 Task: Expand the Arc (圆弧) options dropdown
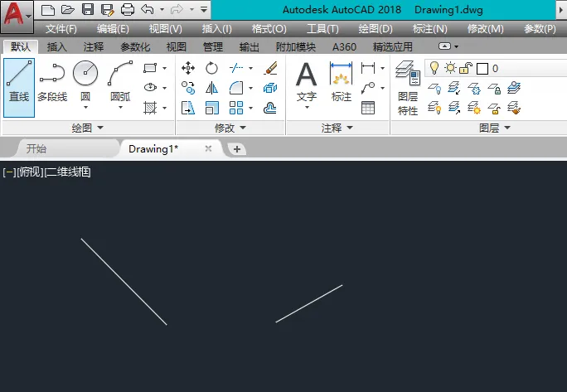click(120, 108)
